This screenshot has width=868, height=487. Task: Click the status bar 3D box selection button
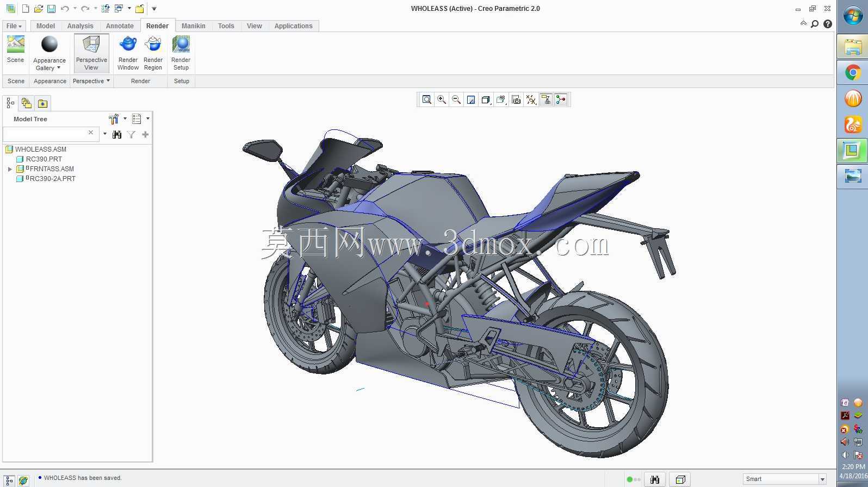(680, 479)
